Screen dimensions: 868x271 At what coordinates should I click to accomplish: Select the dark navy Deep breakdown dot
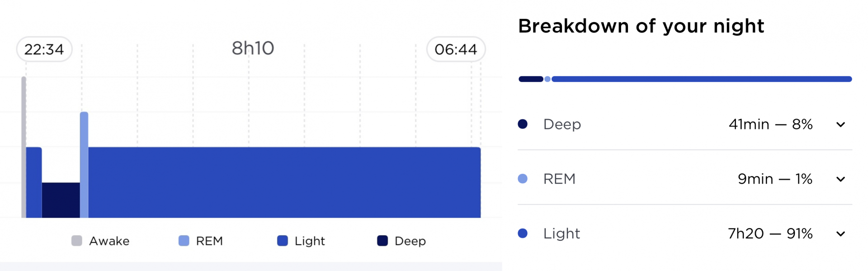pyautogui.click(x=523, y=124)
